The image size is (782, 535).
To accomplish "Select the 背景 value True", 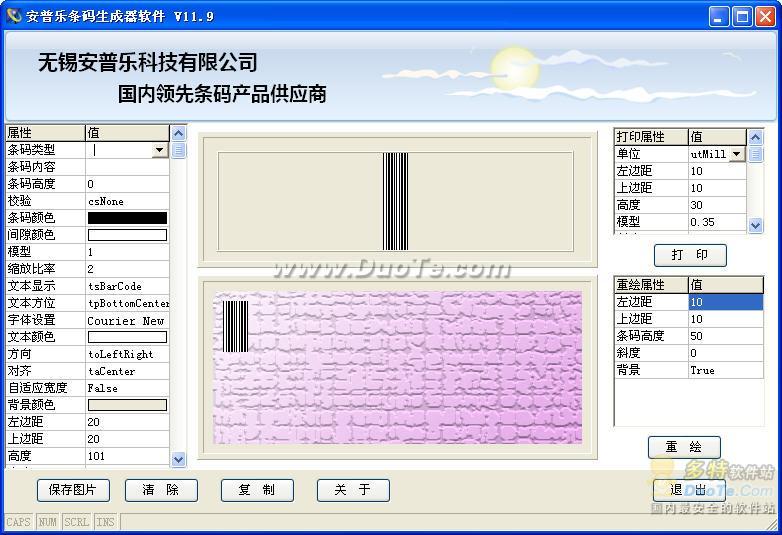I will (726, 370).
